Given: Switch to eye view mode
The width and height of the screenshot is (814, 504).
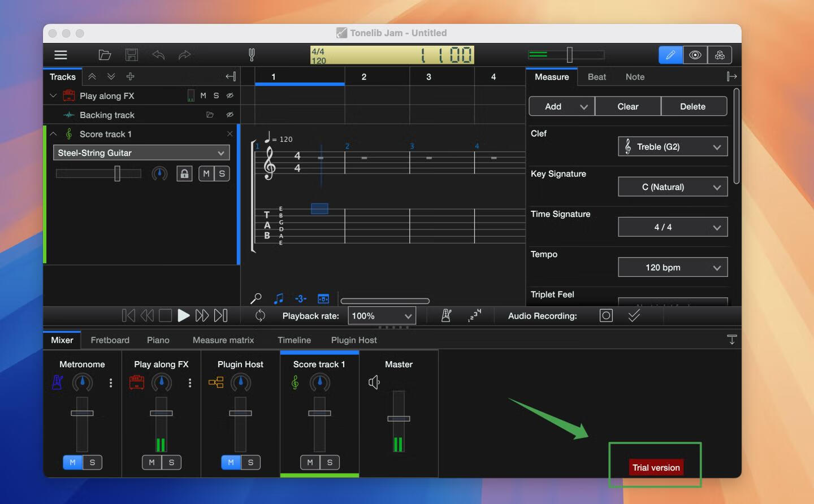Looking at the screenshot, I should tap(695, 55).
